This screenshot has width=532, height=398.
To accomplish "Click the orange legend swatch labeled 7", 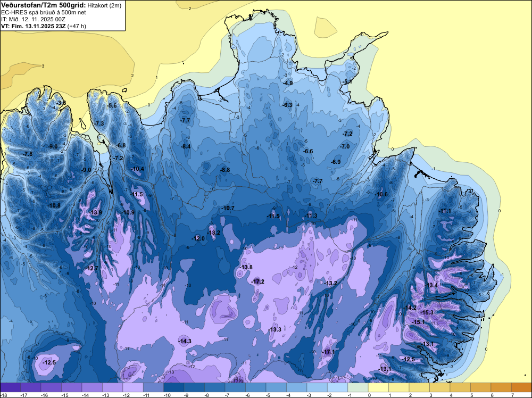I will tap(521, 387).
